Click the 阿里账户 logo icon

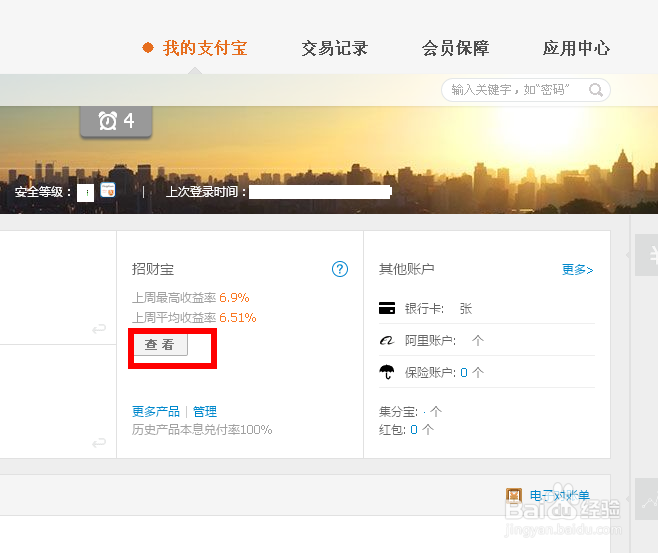[387, 340]
